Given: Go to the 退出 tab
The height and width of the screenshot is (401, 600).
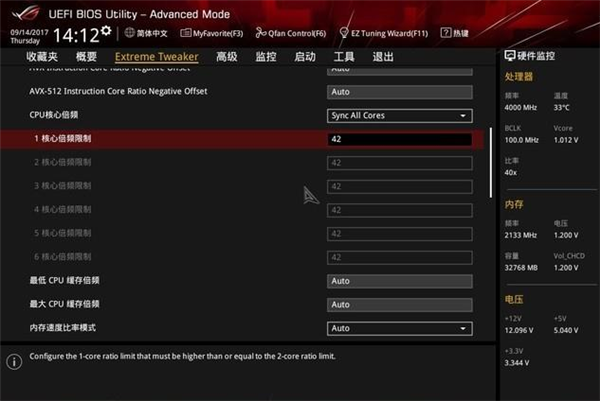Looking at the screenshot, I should point(383,57).
